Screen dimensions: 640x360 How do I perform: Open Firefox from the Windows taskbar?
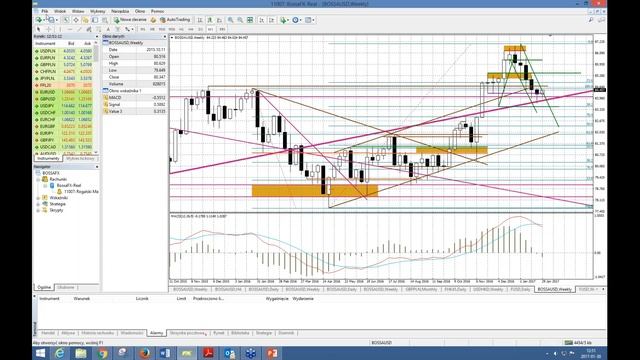coord(144,353)
